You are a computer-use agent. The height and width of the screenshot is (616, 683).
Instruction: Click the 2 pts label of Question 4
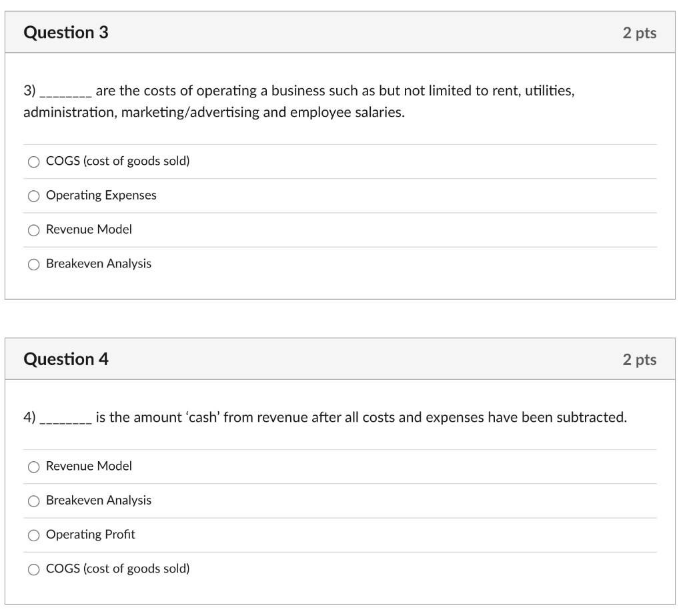[x=639, y=360]
